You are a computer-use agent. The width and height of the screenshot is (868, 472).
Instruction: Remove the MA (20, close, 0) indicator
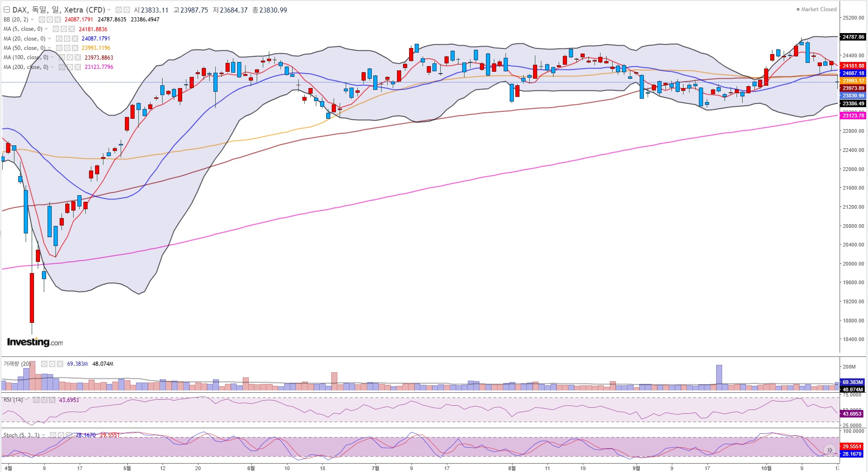tap(75, 39)
